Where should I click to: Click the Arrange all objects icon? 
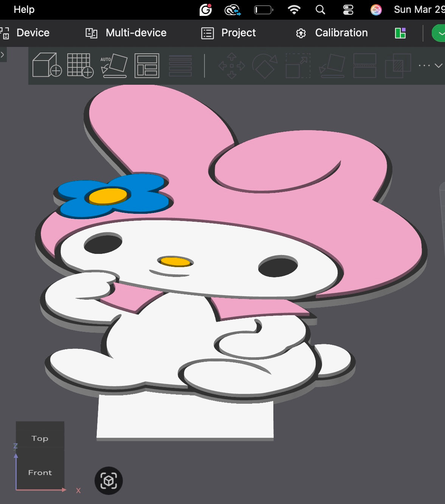[147, 65]
